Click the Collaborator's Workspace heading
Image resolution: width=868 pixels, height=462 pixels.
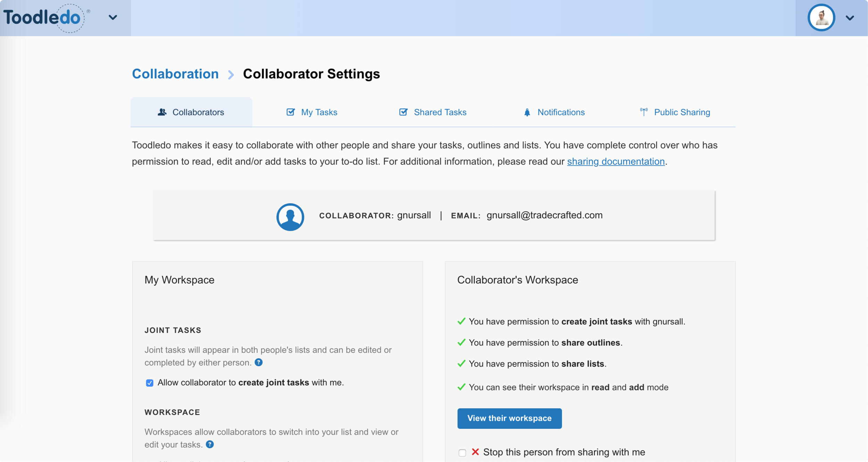[517, 280]
